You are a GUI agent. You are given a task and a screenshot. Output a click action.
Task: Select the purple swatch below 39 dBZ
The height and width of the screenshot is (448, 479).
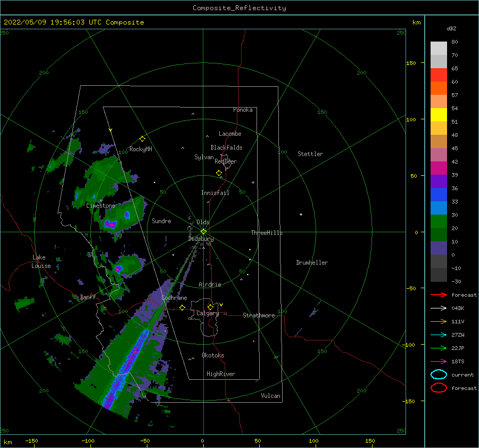[439, 181]
